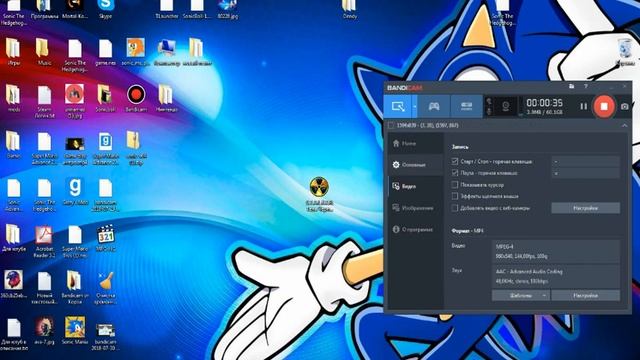This screenshot has width=640, height=360.
Task: Select game.nes file on desktop
Action: click(105, 52)
